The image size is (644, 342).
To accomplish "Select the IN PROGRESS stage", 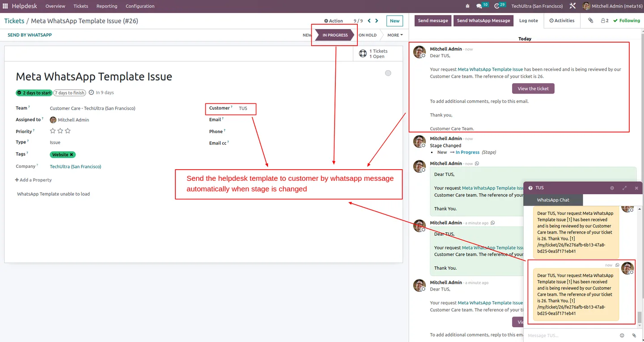I will [335, 35].
